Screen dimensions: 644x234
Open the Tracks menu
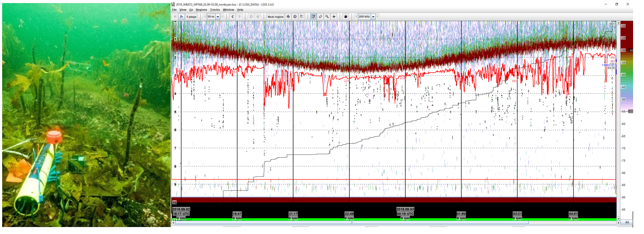tap(215, 10)
